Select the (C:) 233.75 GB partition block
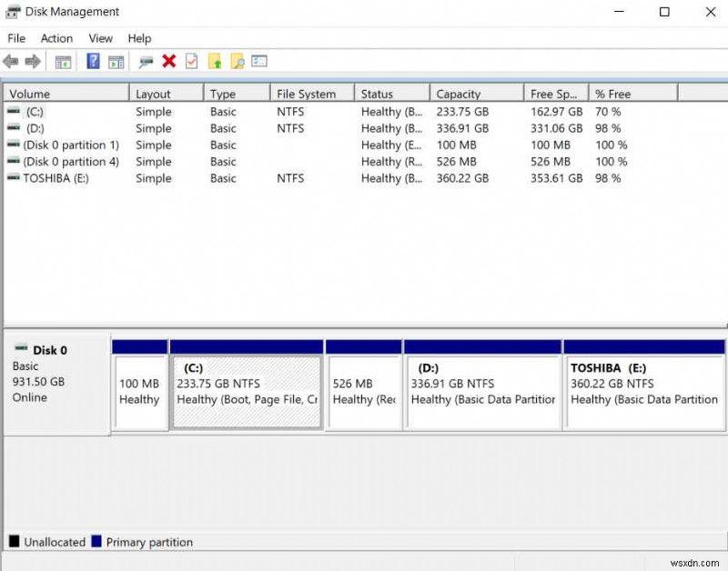This screenshot has height=571, width=728. (x=247, y=385)
